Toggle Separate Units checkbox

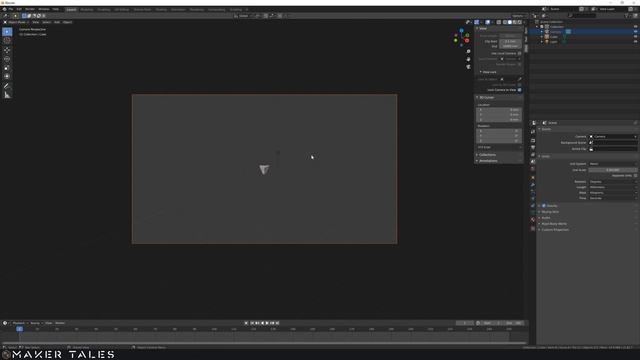click(635, 176)
